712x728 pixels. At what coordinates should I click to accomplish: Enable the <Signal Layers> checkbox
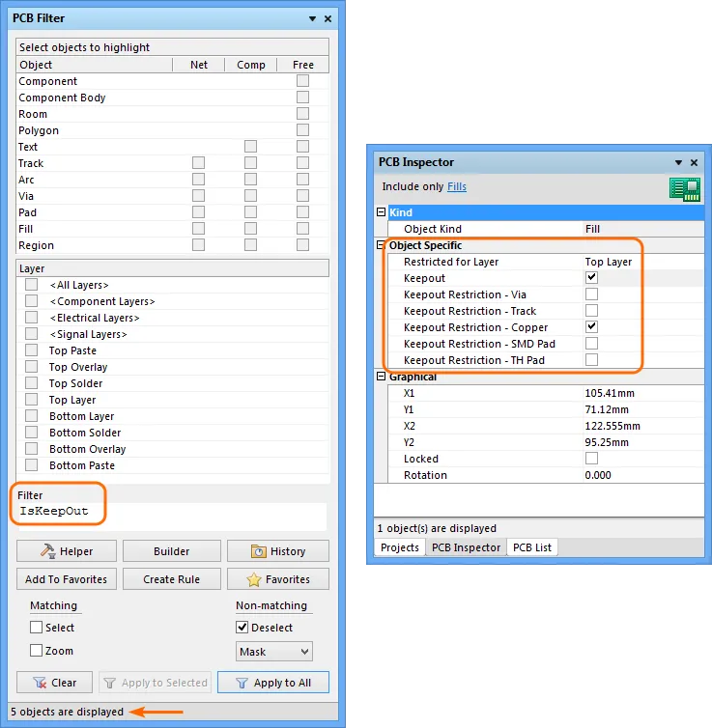(x=31, y=334)
